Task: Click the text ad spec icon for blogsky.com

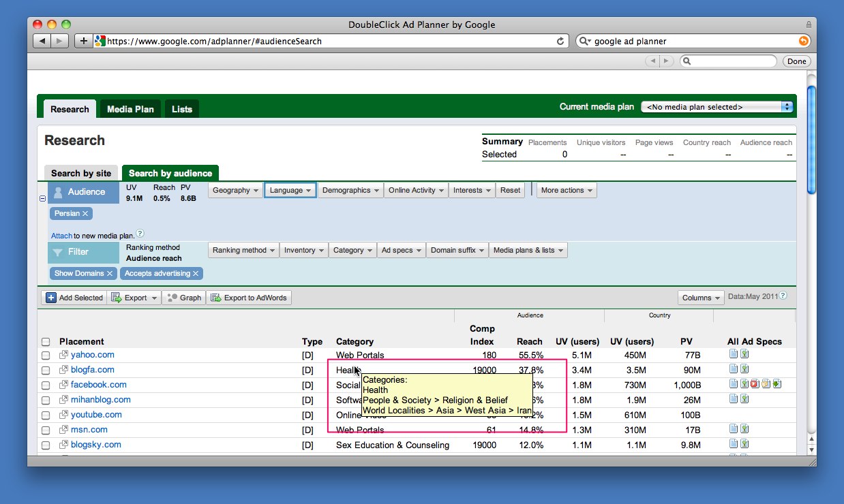Action: [734, 444]
